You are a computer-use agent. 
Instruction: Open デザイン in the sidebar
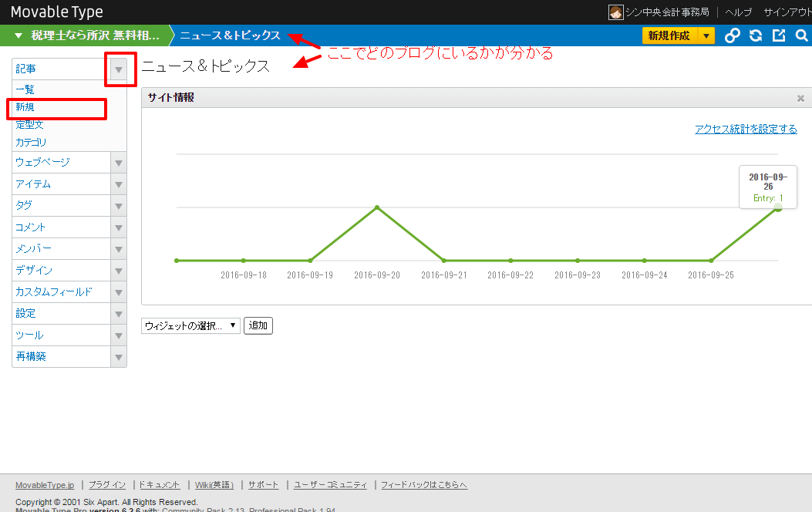pyautogui.click(x=34, y=270)
